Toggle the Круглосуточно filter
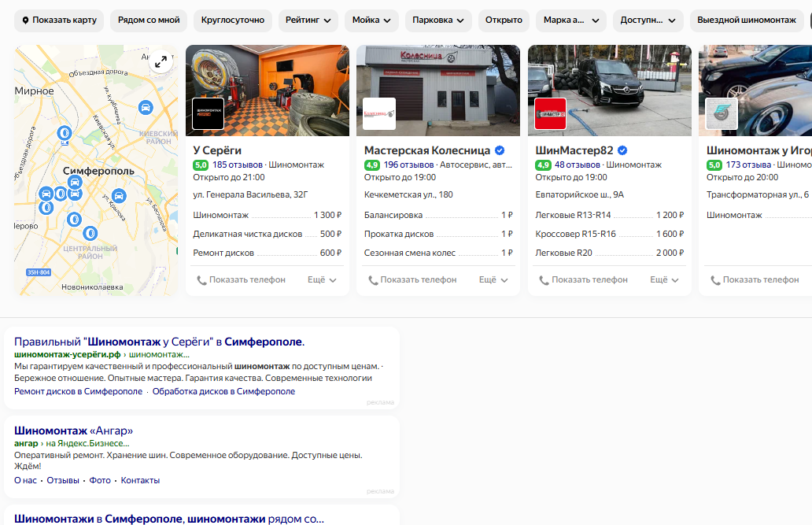This screenshot has height=525, width=812. click(233, 20)
